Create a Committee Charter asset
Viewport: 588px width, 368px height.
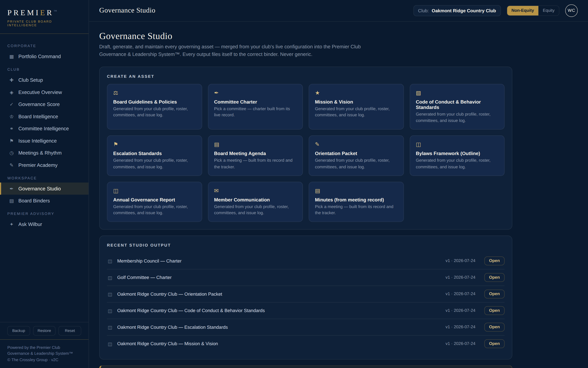255,107
